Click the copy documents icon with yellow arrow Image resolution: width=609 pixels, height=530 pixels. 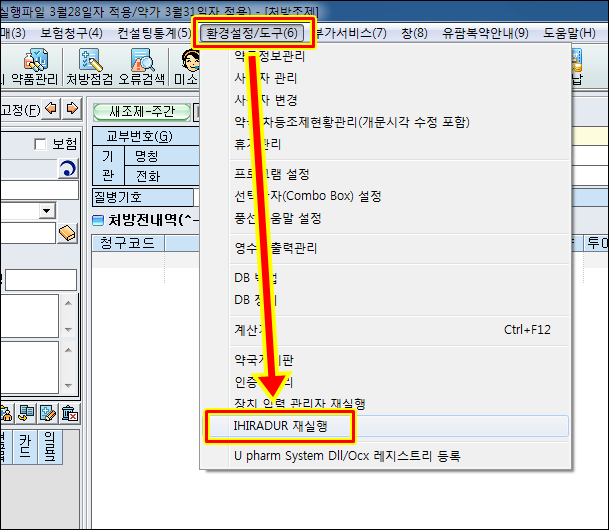[x=26, y=413]
